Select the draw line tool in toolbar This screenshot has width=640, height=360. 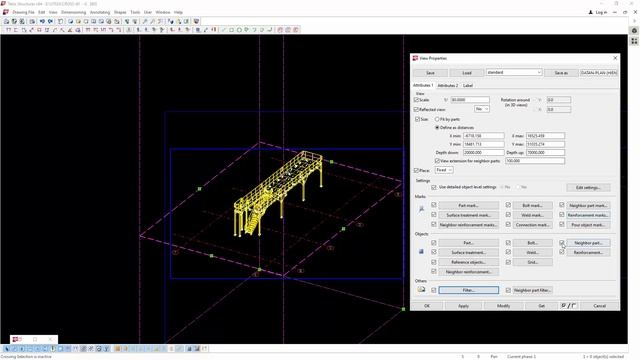[x=224, y=30]
